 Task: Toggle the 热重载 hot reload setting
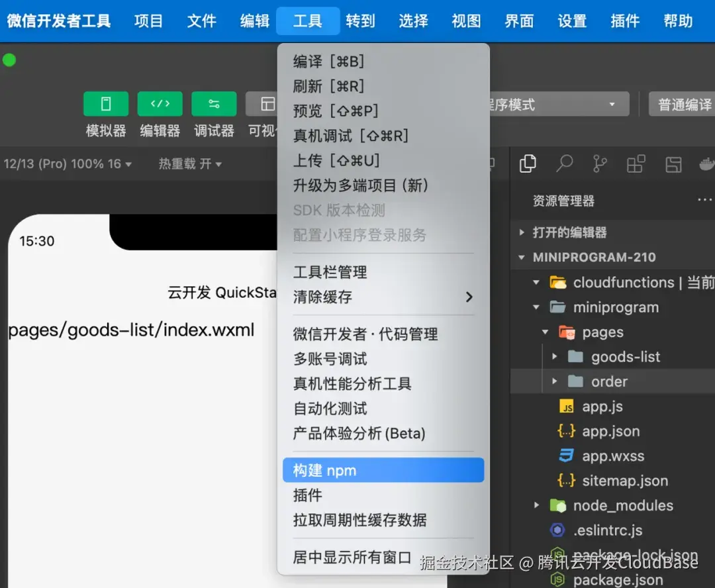[x=190, y=164]
